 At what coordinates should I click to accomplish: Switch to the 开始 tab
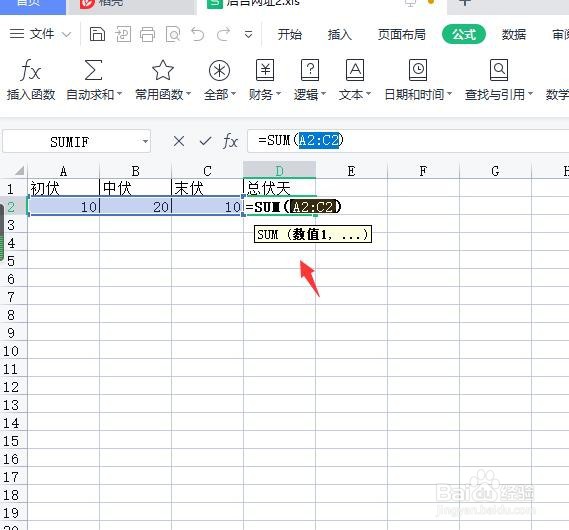290,34
